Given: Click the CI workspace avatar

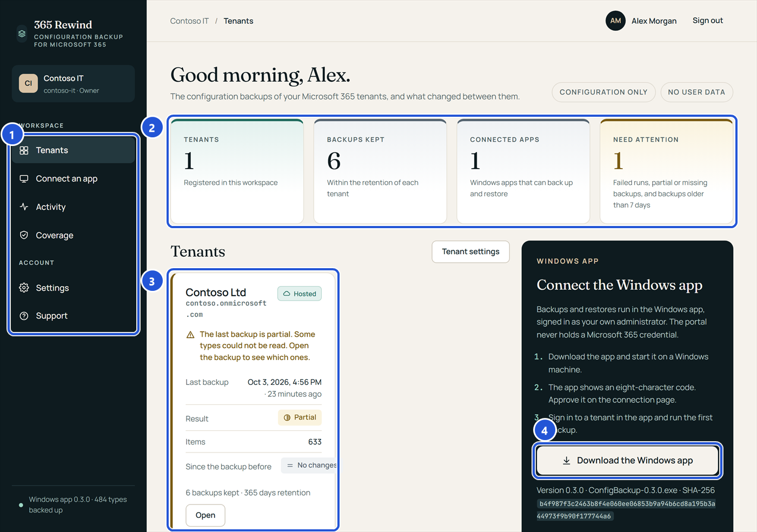Looking at the screenshot, I should point(28,83).
